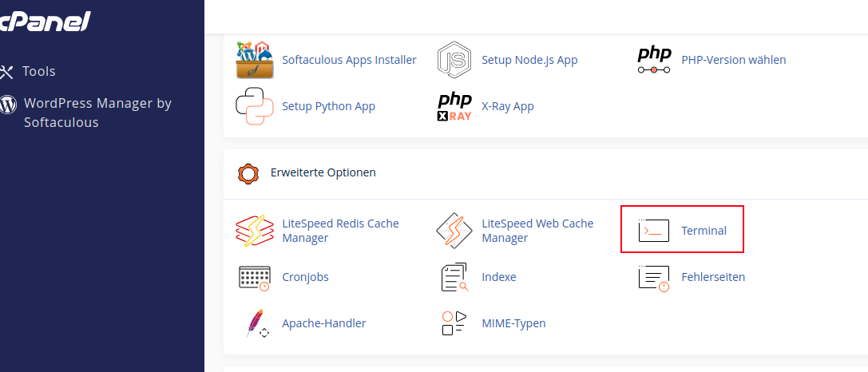Click the Setup Node.js App icon

[x=454, y=60]
